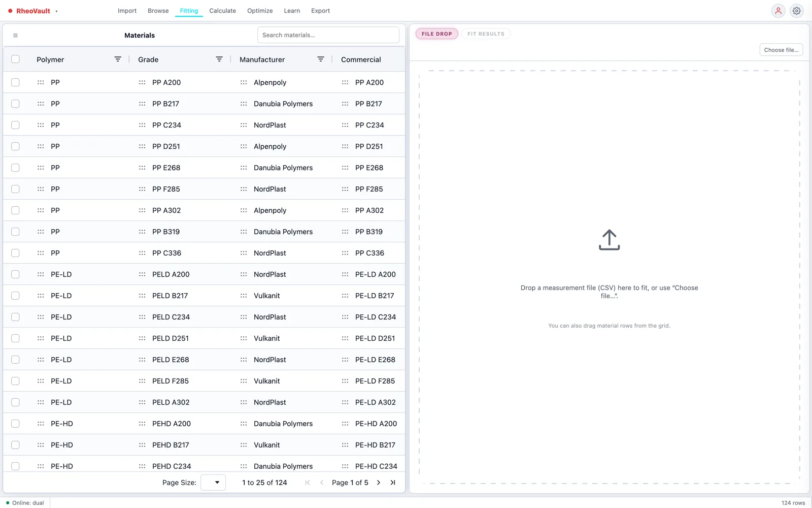The image size is (812, 508).
Task: Open the Browse menu
Action: click(158, 11)
